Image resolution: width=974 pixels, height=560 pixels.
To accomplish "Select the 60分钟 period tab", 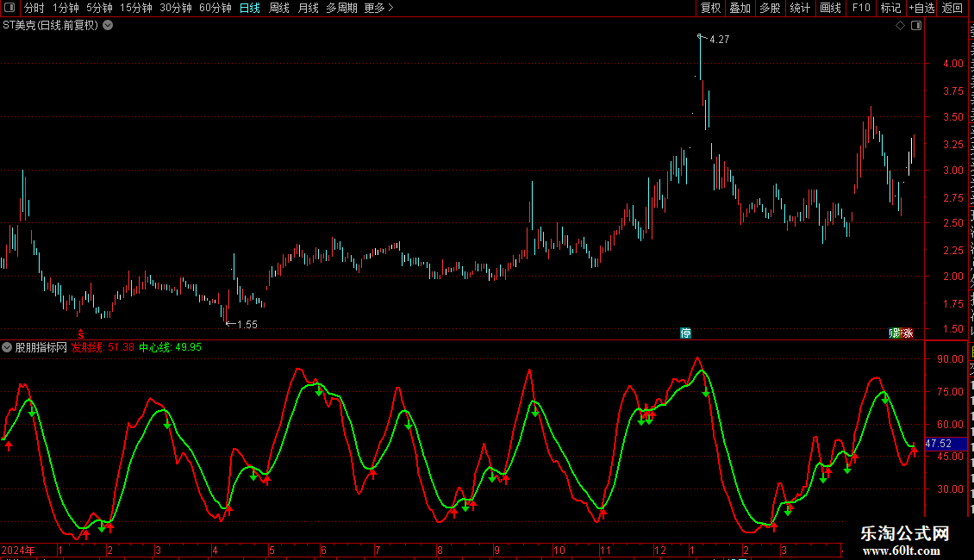I will pyautogui.click(x=215, y=8).
